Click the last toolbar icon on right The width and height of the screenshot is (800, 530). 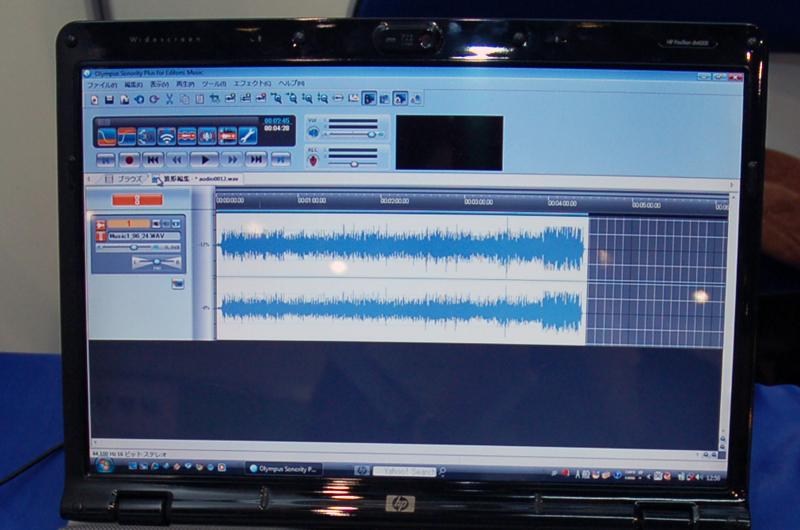[x=416, y=98]
